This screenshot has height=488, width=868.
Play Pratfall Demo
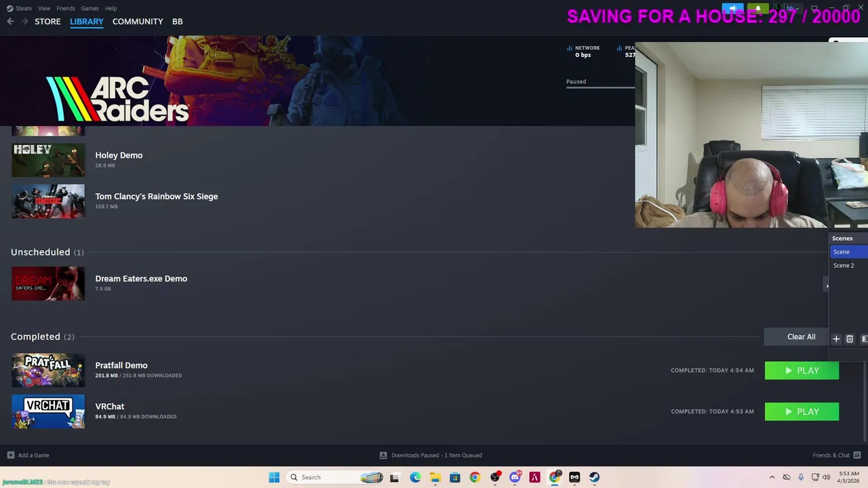point(802,371)
